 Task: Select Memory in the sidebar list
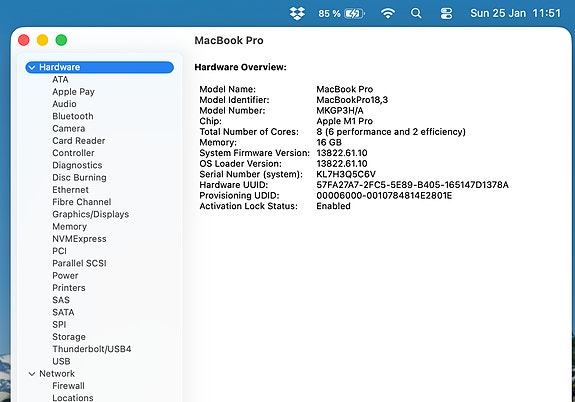click(69, 227)
